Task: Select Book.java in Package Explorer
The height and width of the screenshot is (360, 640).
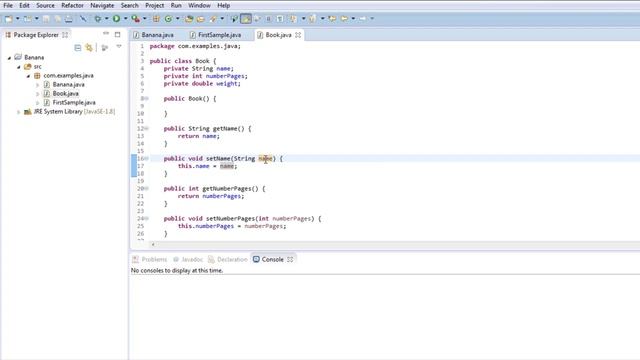Action: pyautogui.click(x=65, y=94)
